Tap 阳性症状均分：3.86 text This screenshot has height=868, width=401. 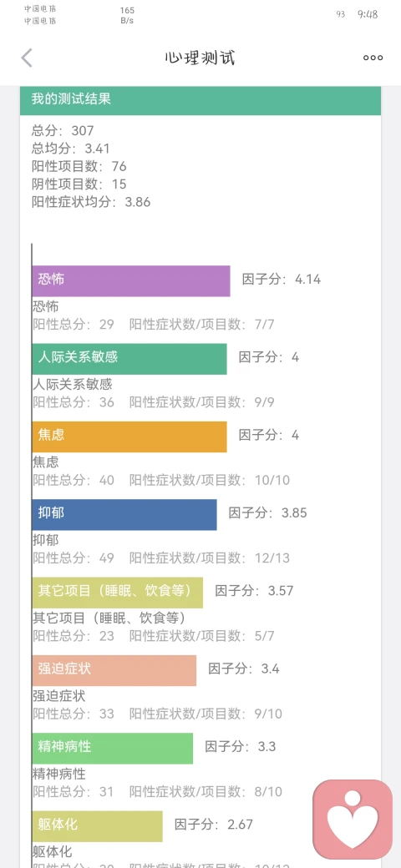91,202
